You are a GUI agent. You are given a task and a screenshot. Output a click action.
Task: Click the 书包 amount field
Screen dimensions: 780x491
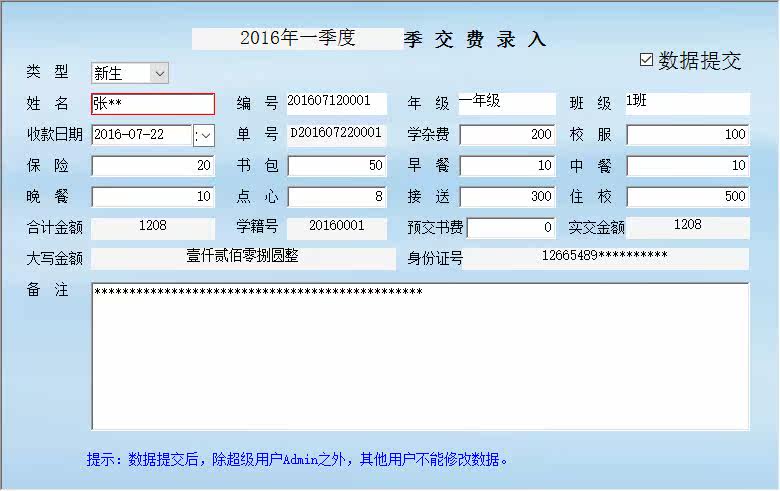[x=337, y=166]
